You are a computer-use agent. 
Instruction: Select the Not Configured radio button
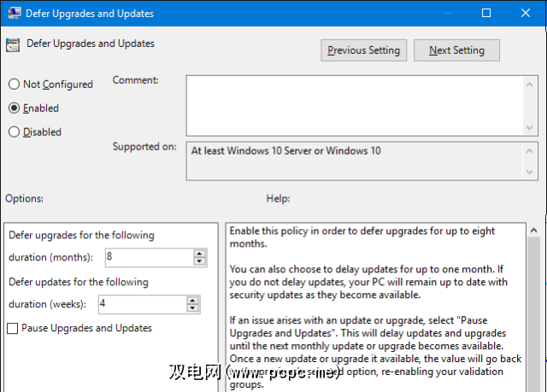[14, 85]
